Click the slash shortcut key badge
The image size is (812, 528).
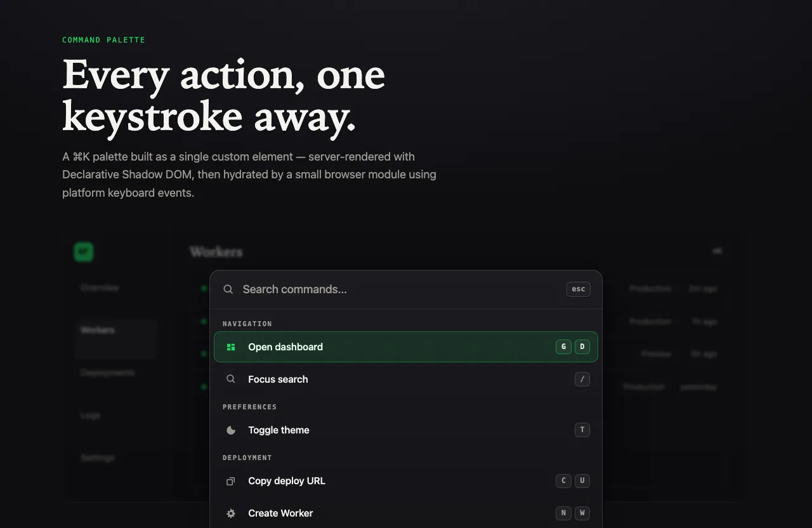[x=582, y=379]
